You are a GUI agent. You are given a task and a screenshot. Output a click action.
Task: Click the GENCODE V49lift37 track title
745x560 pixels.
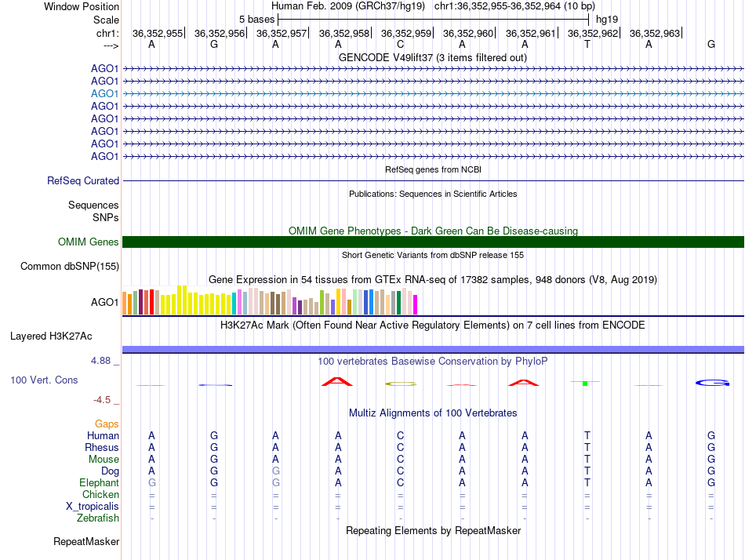[x=433, y=57]
